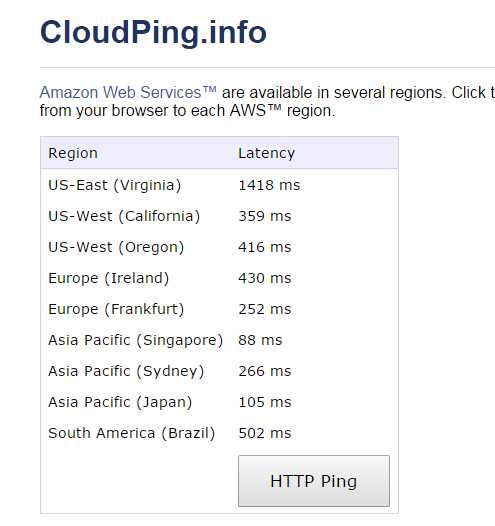495x526 pixels.
Task: Select the South America (Brazil) region row
Action: click(x=220, y=433)
